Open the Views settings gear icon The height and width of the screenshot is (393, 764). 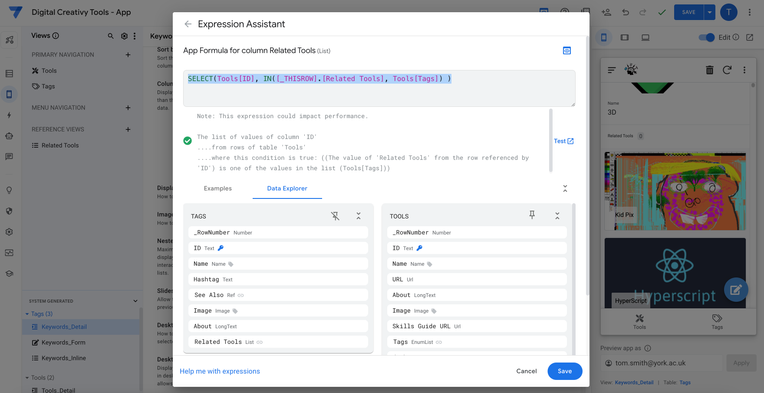point(124,36)
